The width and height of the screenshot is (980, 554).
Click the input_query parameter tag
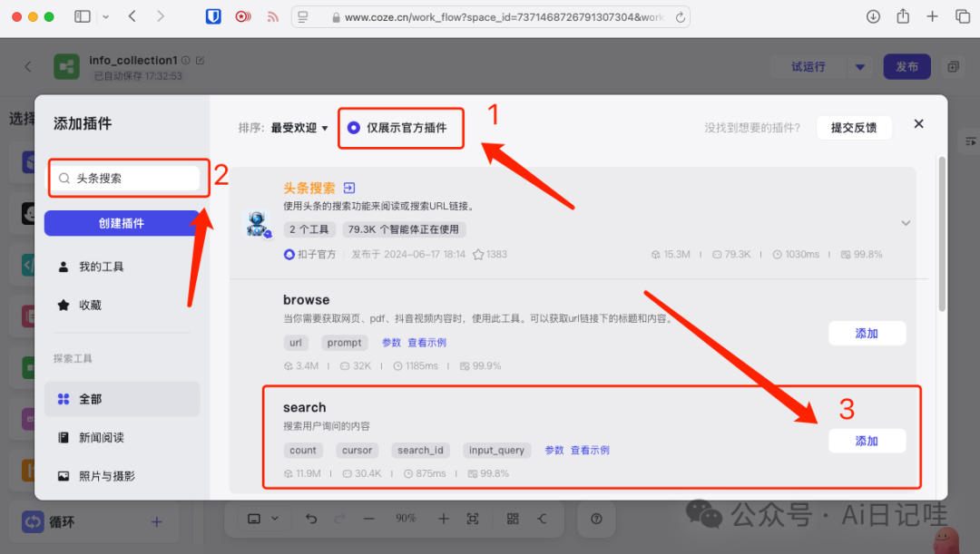coord(497,451)
